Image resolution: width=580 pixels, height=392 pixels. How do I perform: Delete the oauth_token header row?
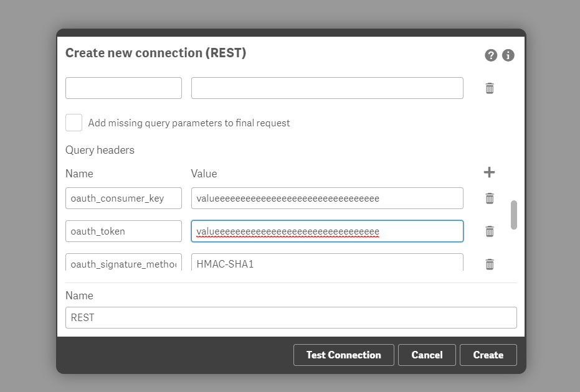point(490,231)
